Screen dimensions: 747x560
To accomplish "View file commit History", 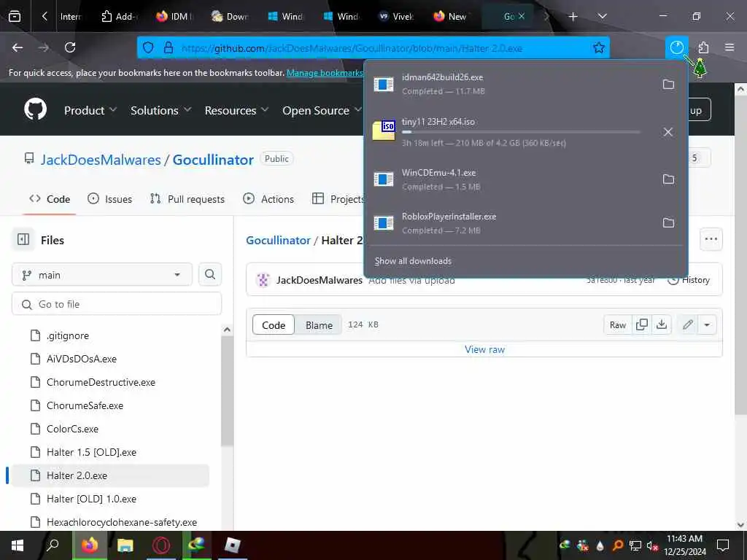I will 689,280.
